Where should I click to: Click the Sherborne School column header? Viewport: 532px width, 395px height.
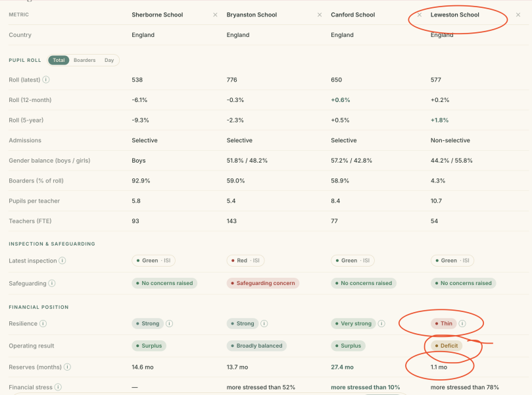[x=157, y=14]
